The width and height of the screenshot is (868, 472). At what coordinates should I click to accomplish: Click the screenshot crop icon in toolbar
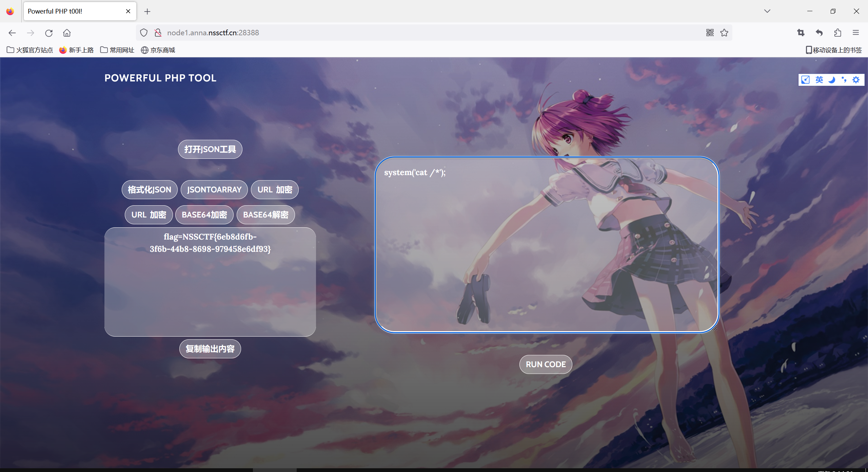click(x=801, y=33)
